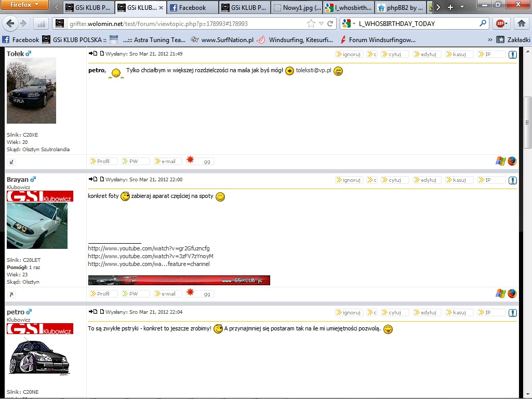The image size is (532, 399).
Task: Click Tołek's blue car avatar
Action: pos(31,90)
